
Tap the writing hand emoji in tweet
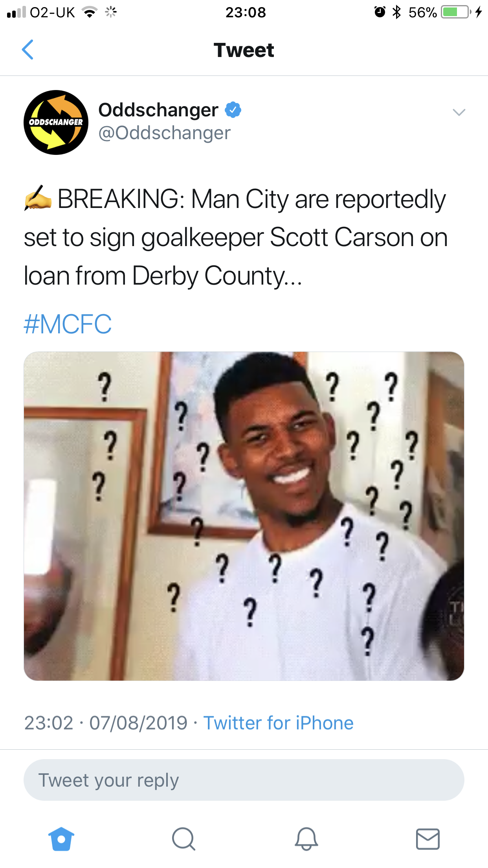(x=38, y=198)
